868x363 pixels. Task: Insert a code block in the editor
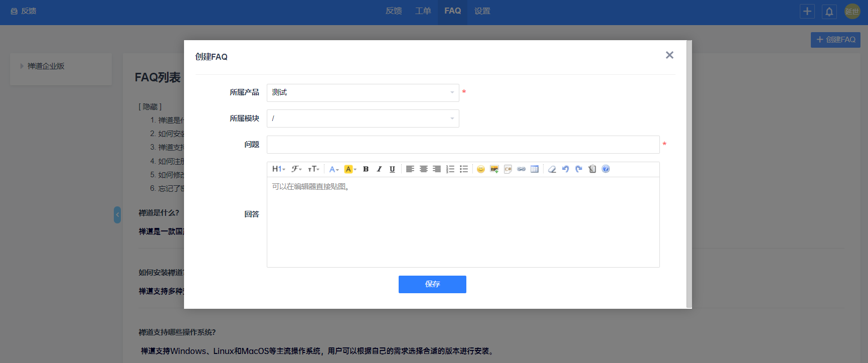click(x=508, y=169)
